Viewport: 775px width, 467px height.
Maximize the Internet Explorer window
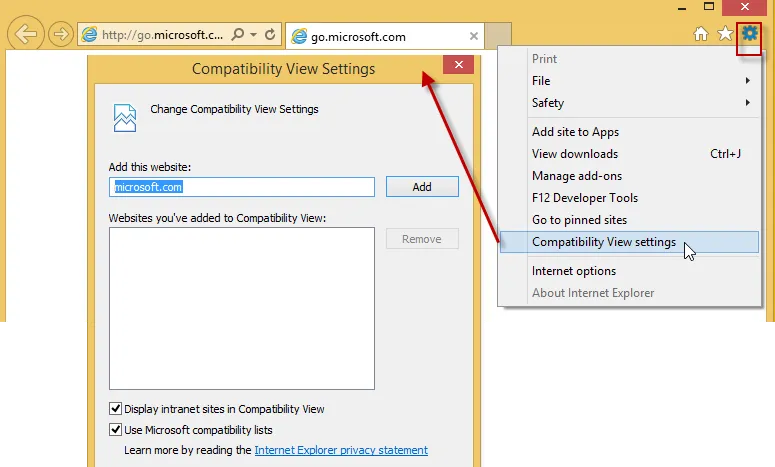(709, 6)
